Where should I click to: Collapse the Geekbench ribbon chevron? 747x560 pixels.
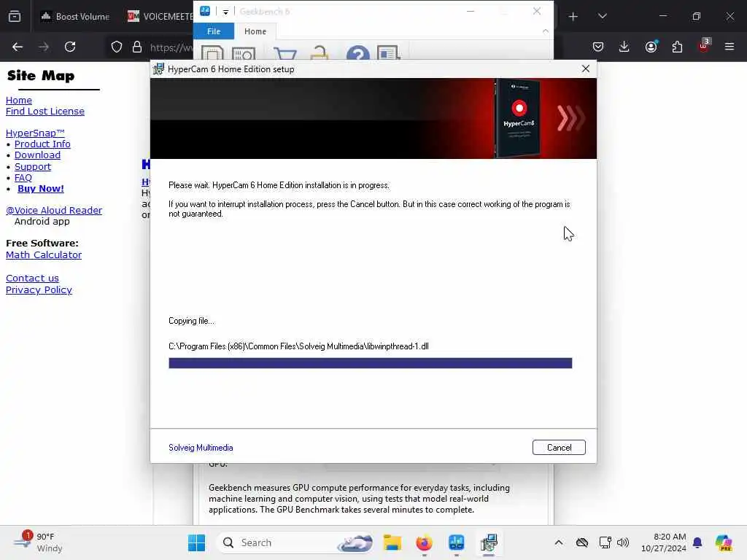click(x=545, y=31)
